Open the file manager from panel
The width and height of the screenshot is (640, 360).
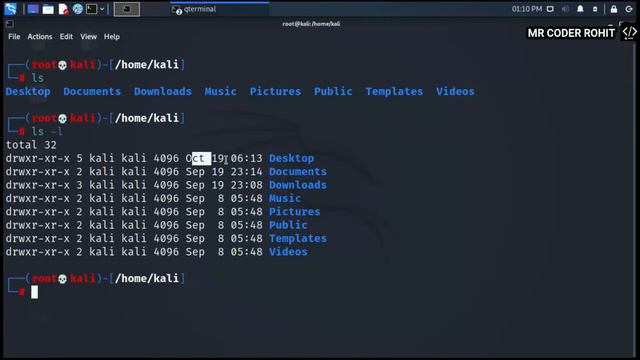coord(48,9)
